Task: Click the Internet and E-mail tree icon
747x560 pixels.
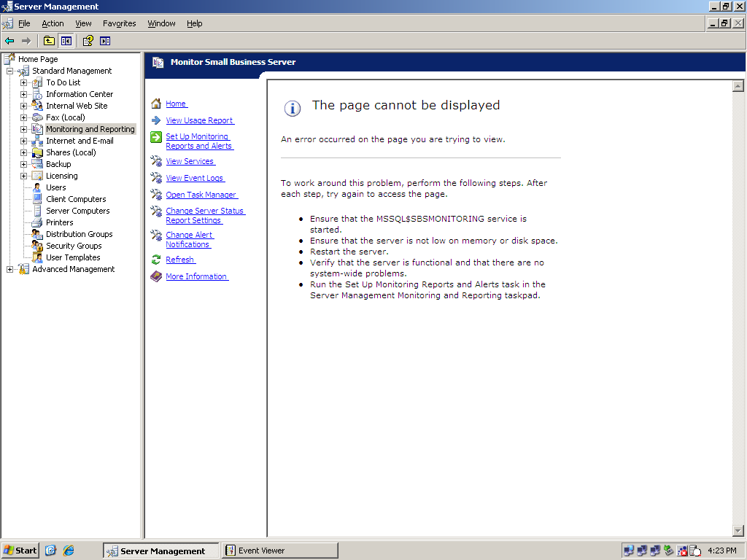Action: [37, 141]
